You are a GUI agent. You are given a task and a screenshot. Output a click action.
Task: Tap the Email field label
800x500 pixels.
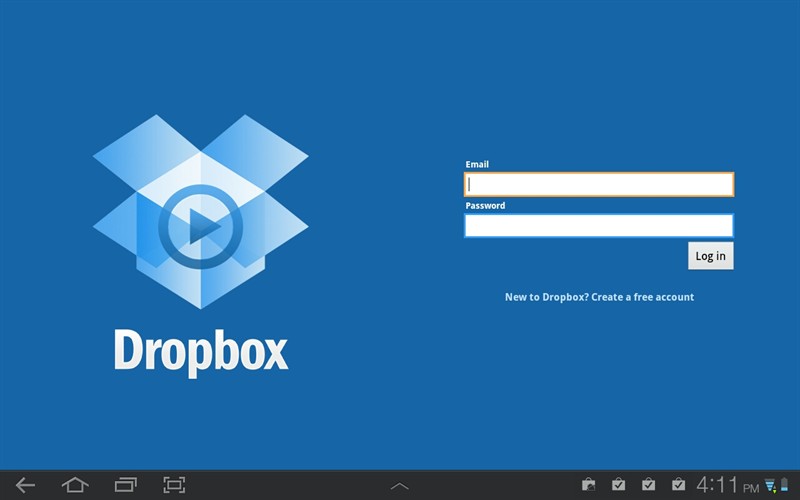477,164
